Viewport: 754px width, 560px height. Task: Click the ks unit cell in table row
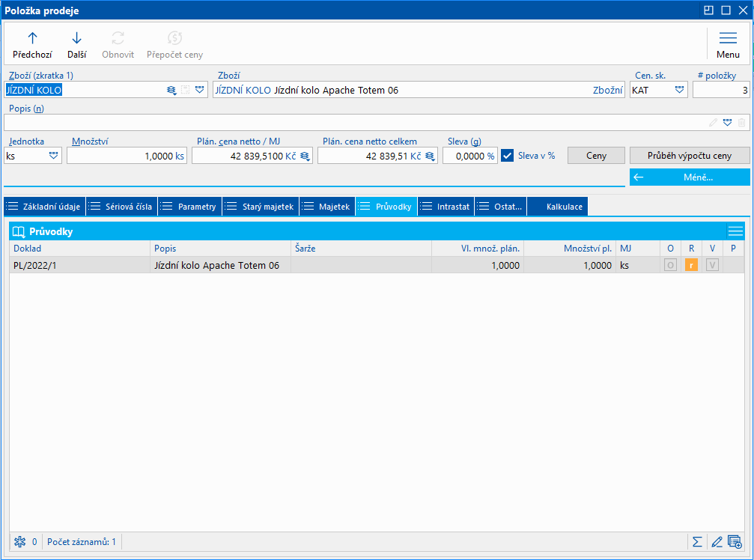pyautogui.click(x=638, y=265)
